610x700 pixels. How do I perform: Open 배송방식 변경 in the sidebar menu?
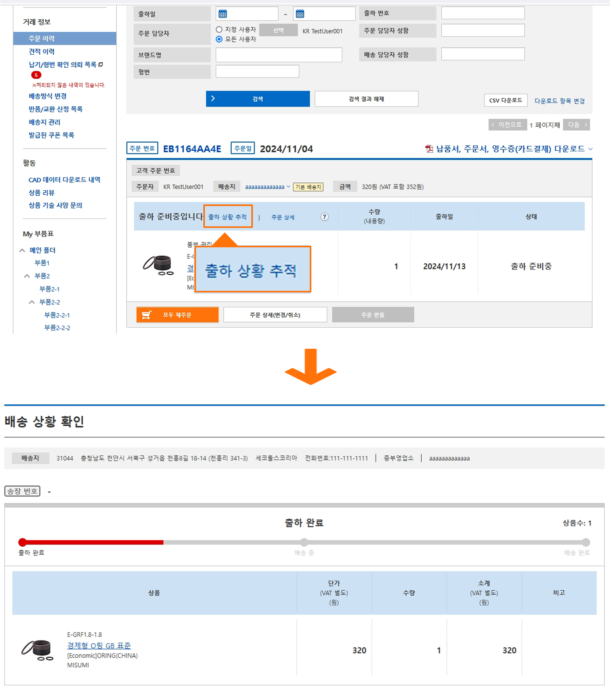pos(48,96)
